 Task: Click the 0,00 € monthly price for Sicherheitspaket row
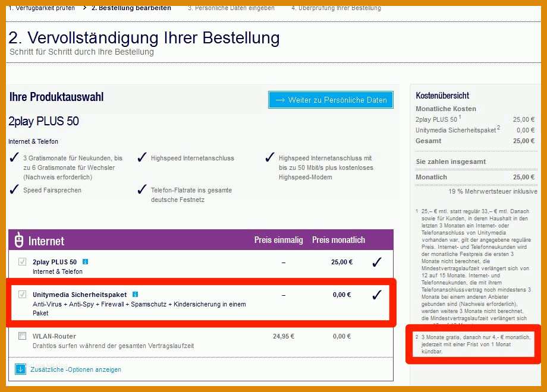tap(342, 295)
